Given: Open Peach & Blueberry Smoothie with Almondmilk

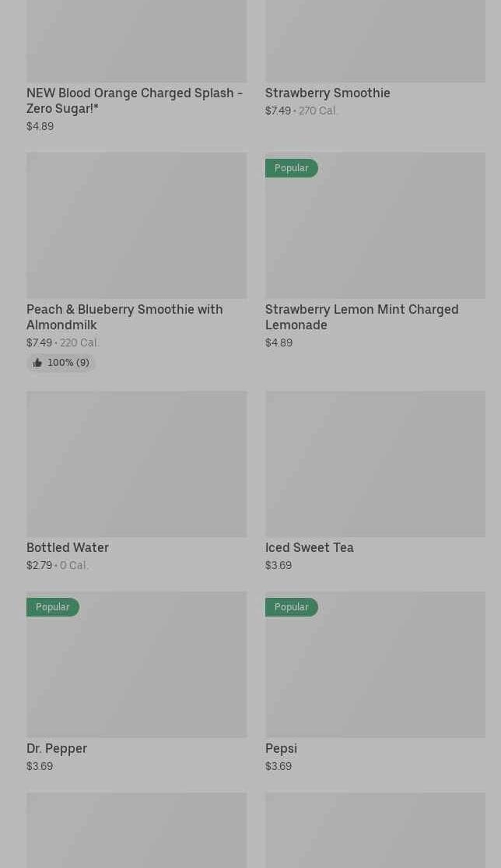Looking at the screenshot, I should pos(124,317).
